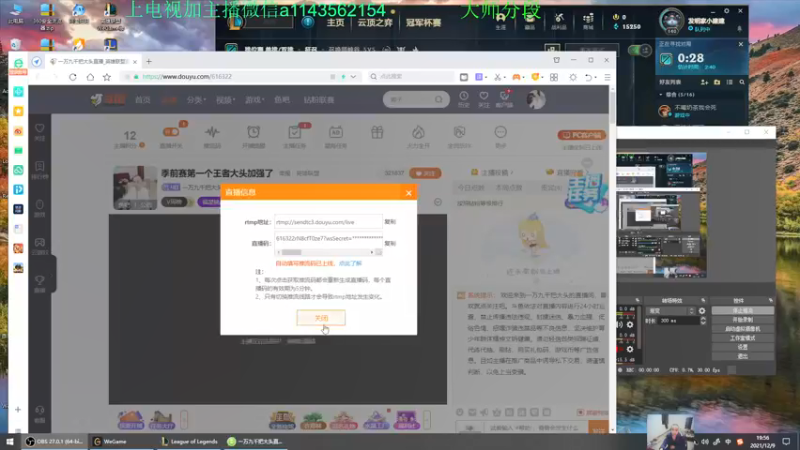
Task: Click the browser undo-close arrow icon
Action: [589, 77]
